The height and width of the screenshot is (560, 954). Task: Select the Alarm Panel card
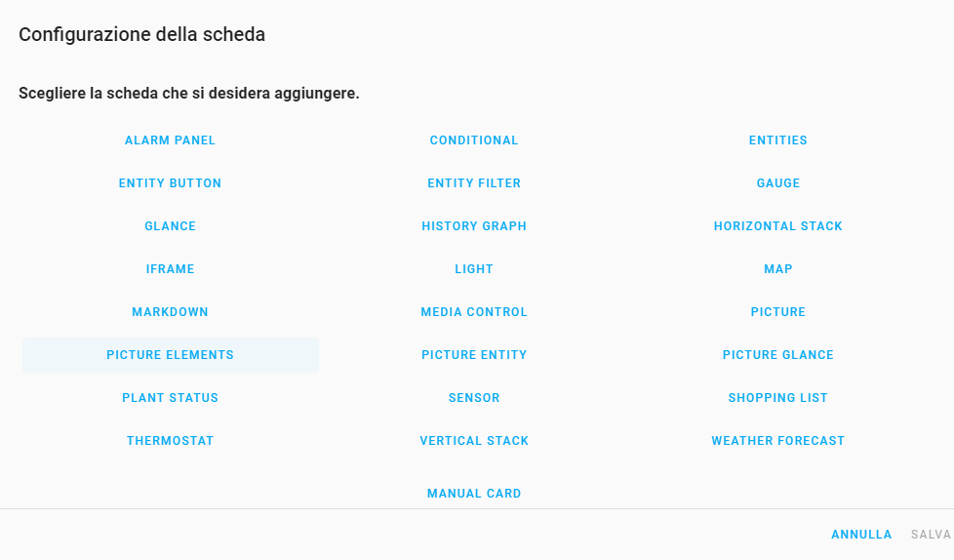coord(170,140)
